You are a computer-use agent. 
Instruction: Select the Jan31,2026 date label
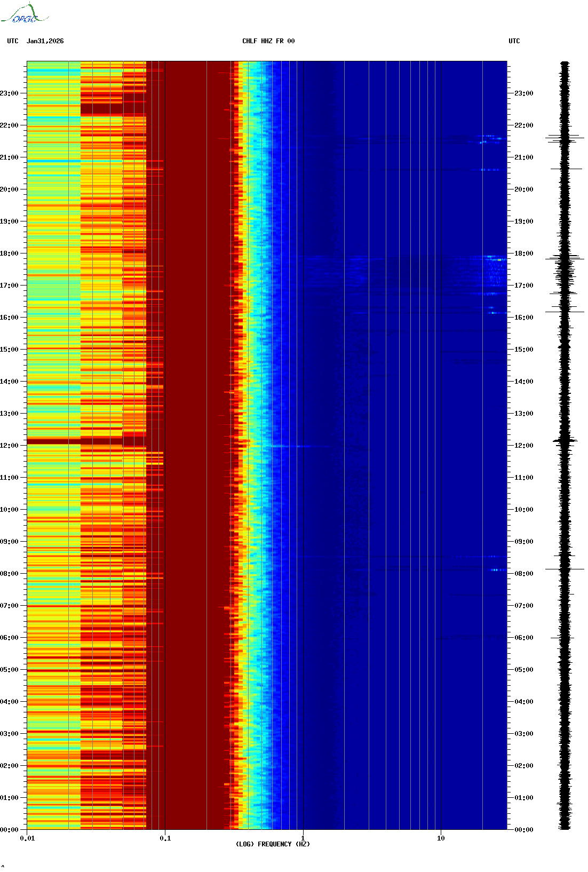tap(45, 41)
